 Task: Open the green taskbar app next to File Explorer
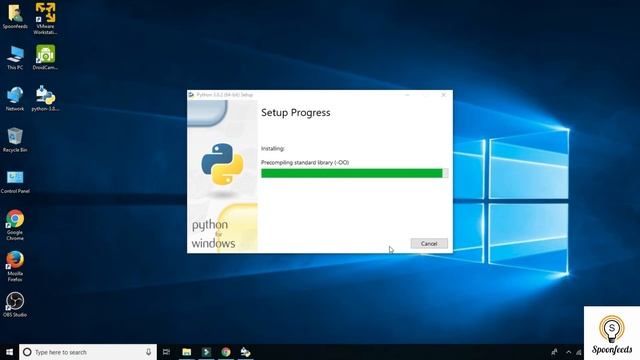206,352
